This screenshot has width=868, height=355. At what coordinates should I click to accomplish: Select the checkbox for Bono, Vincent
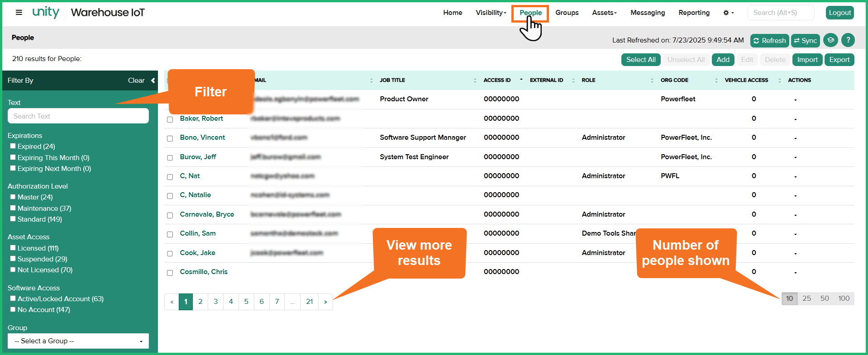click(x=170, y=138)
